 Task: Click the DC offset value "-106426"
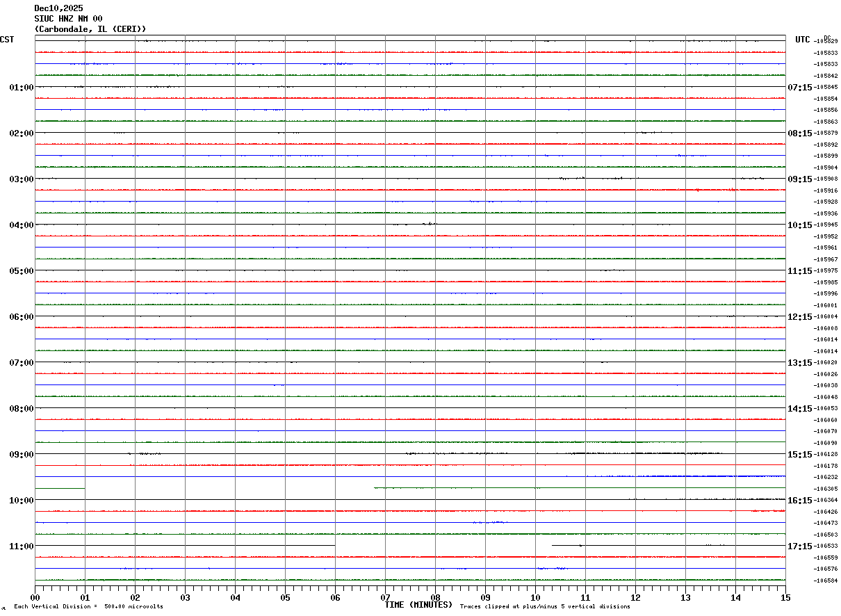(826, 512)
